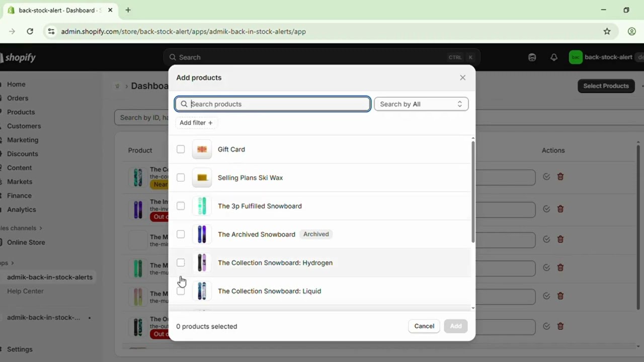The height and width of the screenshot is (362, 644).
Task: Click The Collection Snowboard: Hydrogen name
Action: coord(275,262)
